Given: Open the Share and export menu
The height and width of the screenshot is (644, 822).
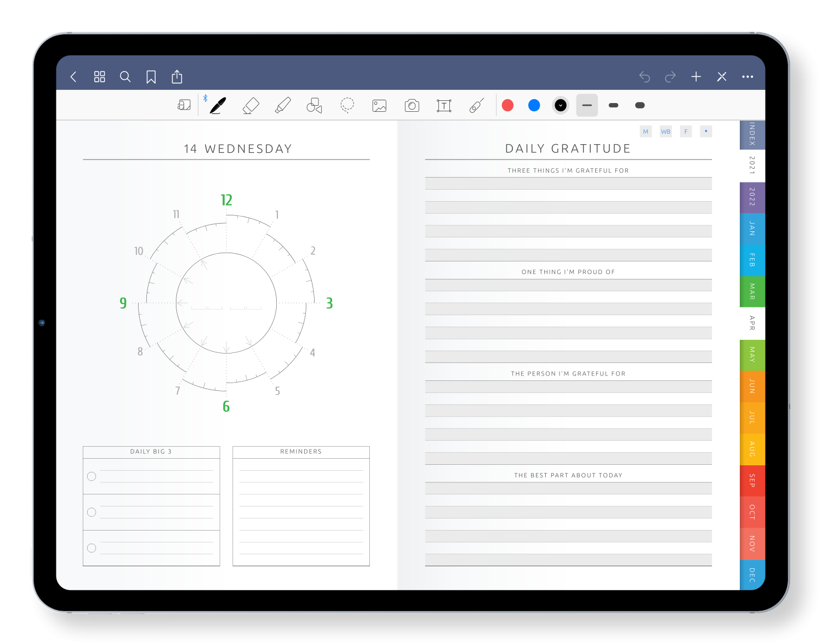Looking at the screenshot, I should click(x=177, y=77).
